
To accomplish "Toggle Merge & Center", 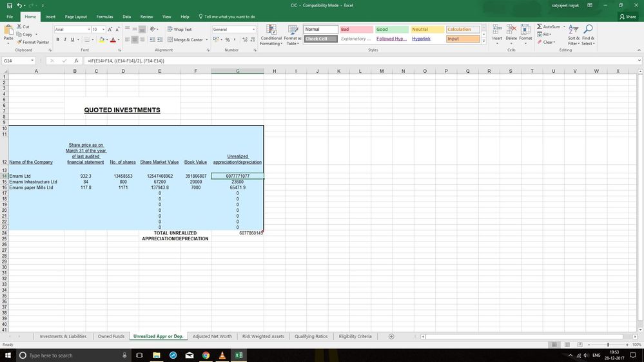I will (185, 40).
